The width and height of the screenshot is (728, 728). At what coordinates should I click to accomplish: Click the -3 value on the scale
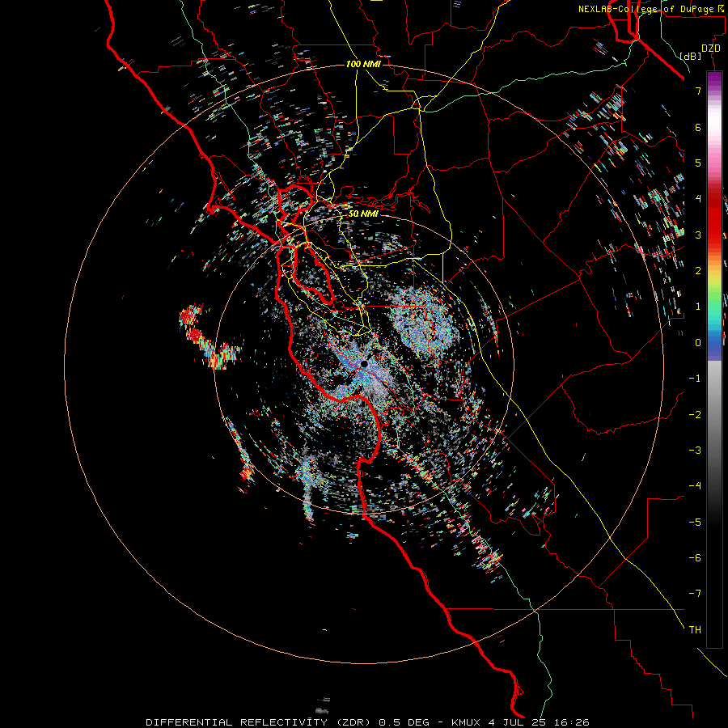(695, 451)
